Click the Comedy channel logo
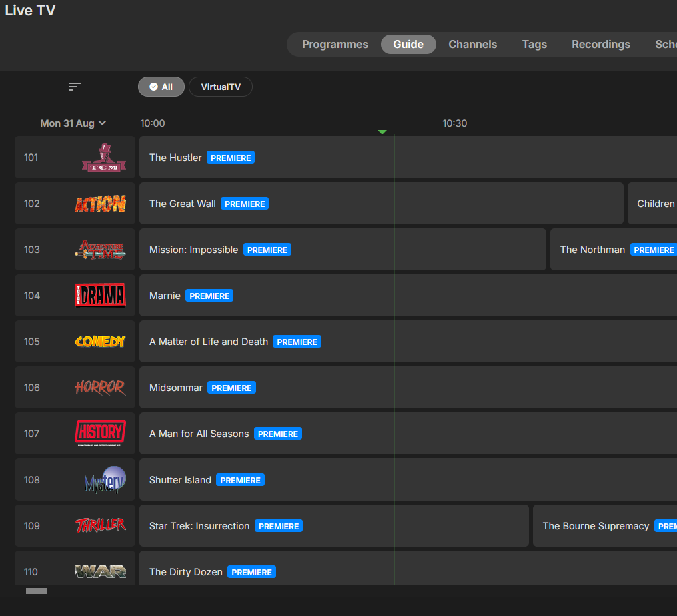Viewport: 677px width, 616px height. [x=100, y=342]
